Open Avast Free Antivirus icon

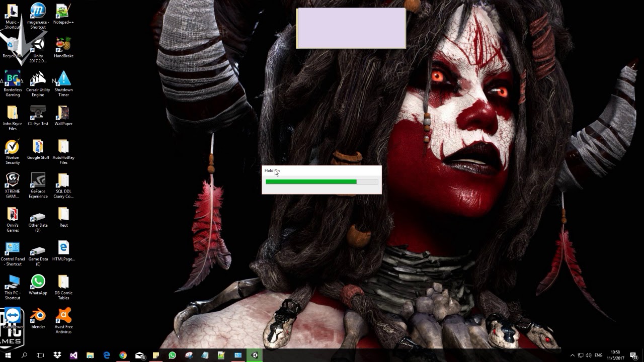pyautogui.click(x=63, y=322)
